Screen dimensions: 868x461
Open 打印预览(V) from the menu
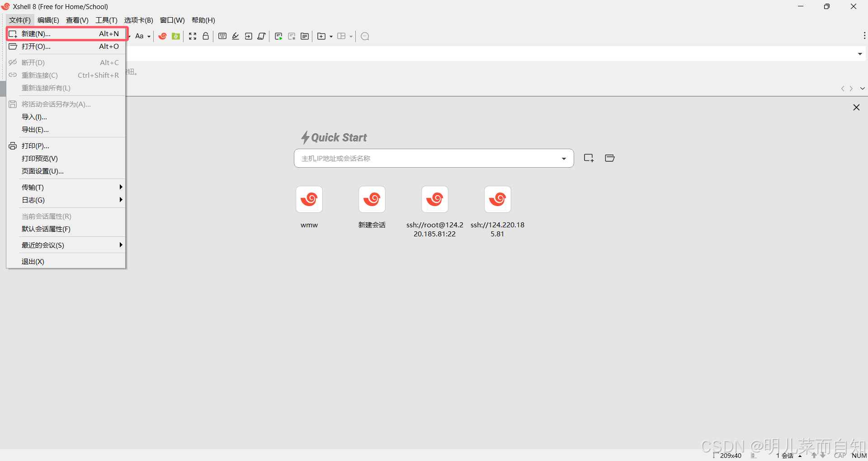(x=66, y=159)
